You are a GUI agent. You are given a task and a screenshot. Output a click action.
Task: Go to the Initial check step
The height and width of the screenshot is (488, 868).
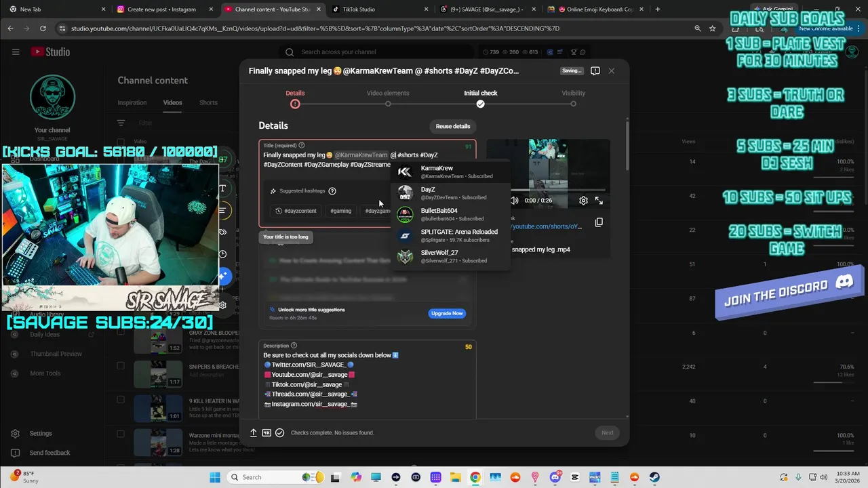pyautogui.click(x=480, y=99)
